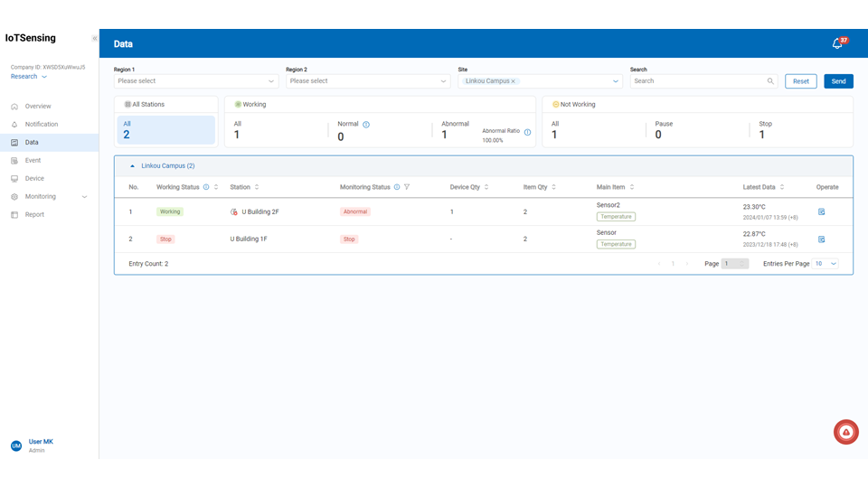Open the operate icon for U Building 2F
868x488 pixels.
821,211
